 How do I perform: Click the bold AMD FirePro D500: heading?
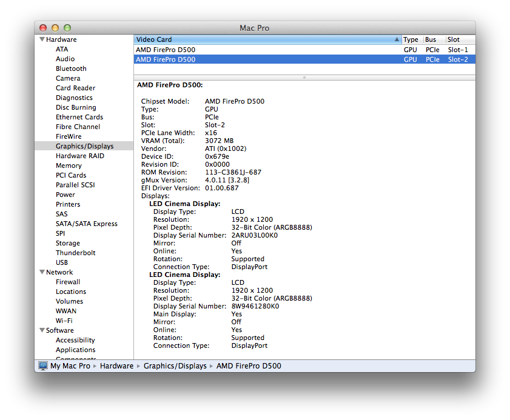pos(170,85)
